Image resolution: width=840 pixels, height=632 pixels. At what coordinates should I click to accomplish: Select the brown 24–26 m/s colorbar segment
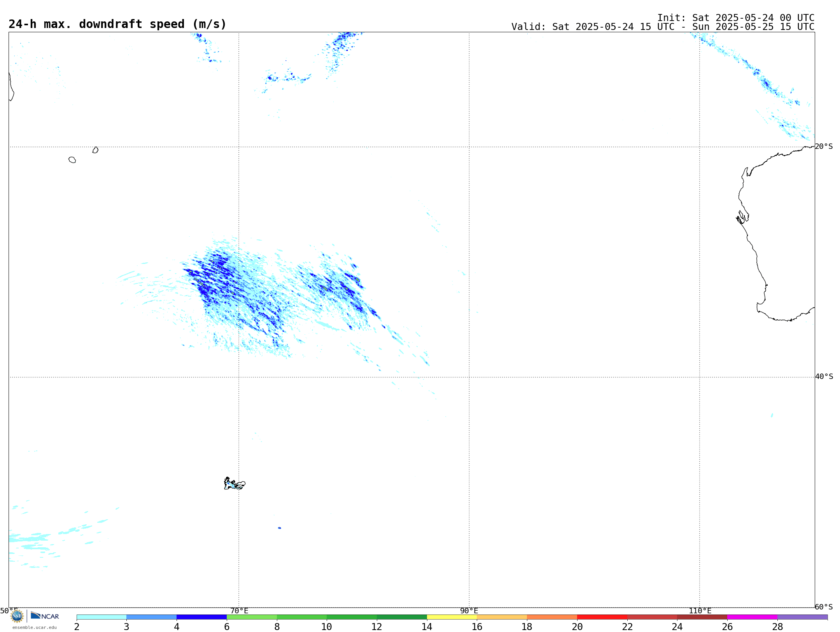[702, 617]
